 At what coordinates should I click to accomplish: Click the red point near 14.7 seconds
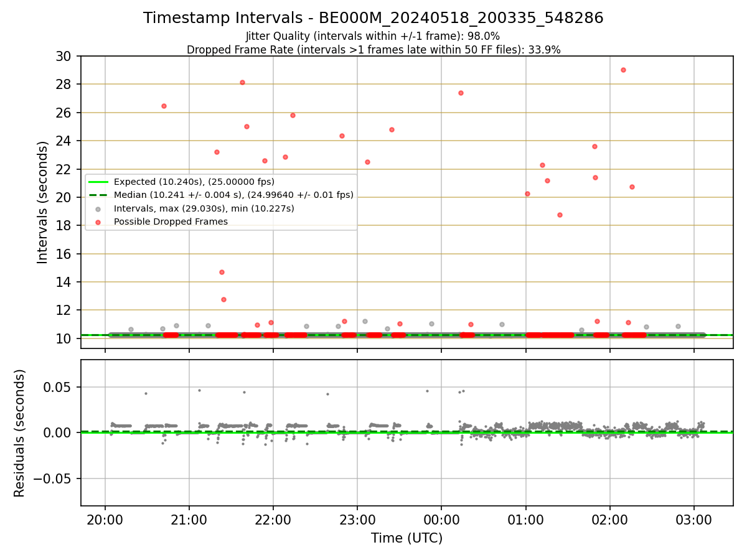(x=222, y=272)
